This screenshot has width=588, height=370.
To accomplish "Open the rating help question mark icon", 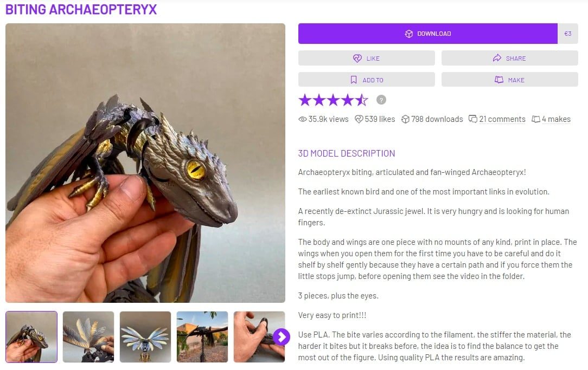I will [x=381, y=100].
